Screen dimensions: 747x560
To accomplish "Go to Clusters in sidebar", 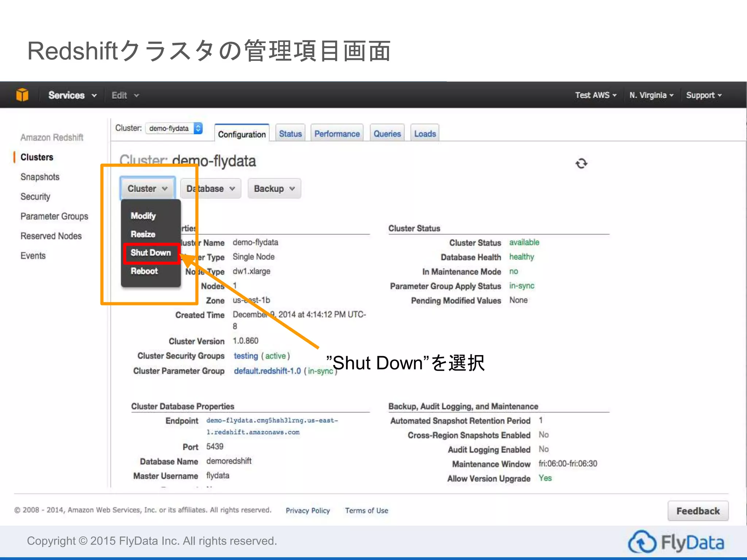I will pyautogui.click(x=37, y=157).
